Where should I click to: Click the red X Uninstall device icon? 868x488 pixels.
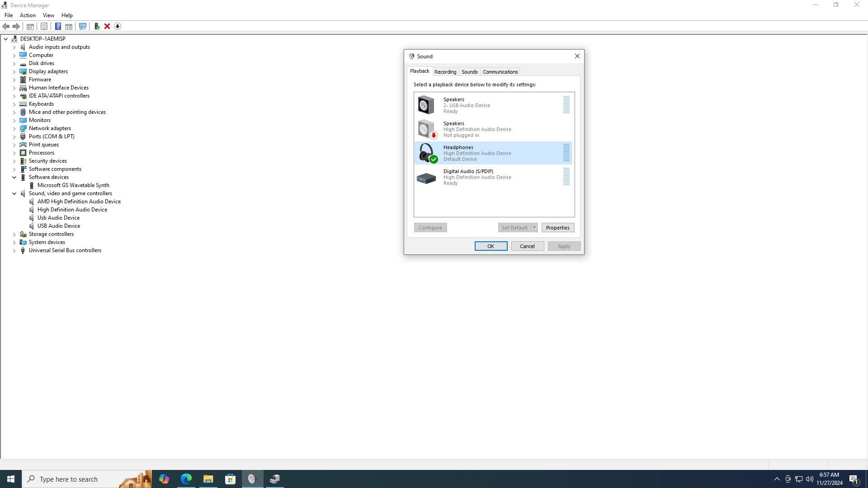pyautogui.click(x=107, y=26)
